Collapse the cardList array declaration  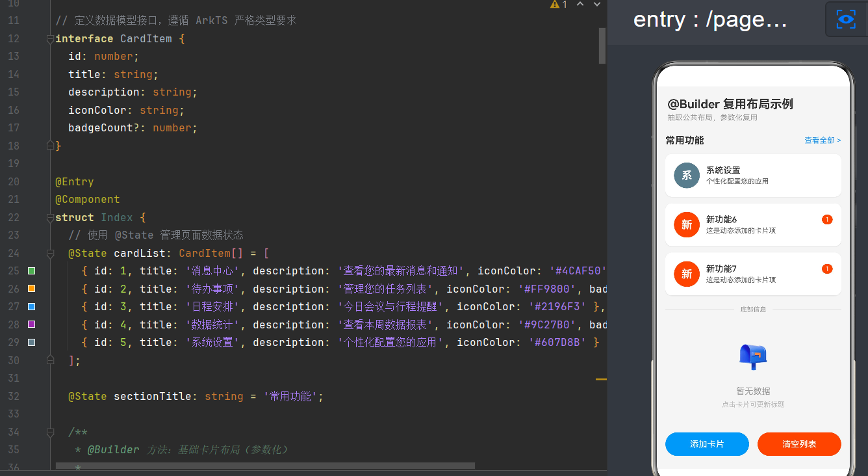pos(50,254)
